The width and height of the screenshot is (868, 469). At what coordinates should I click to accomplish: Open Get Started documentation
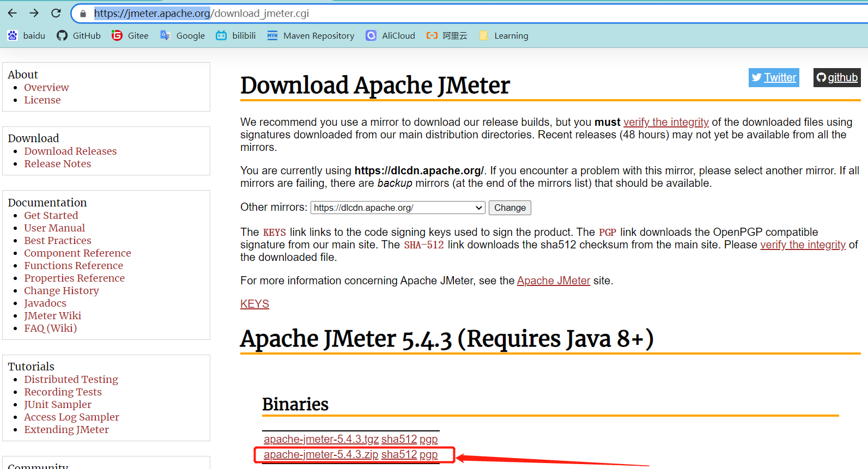(x=51, y=215)
